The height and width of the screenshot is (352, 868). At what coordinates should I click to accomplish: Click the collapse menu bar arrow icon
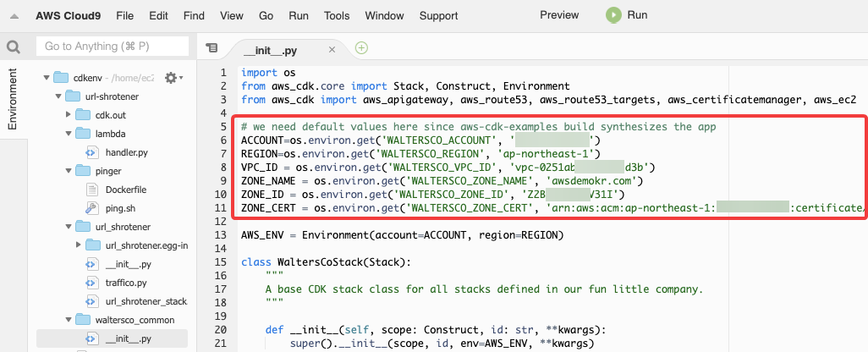(x=14, y=16)
